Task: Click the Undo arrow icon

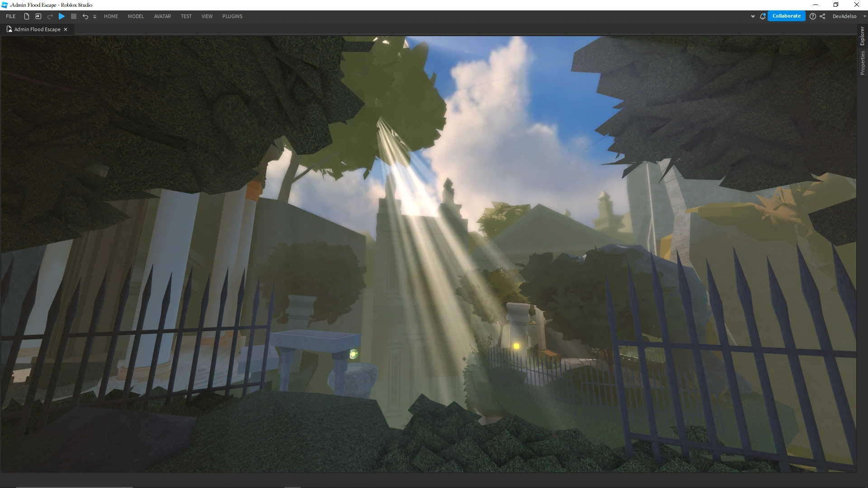Action: [85, 16]
